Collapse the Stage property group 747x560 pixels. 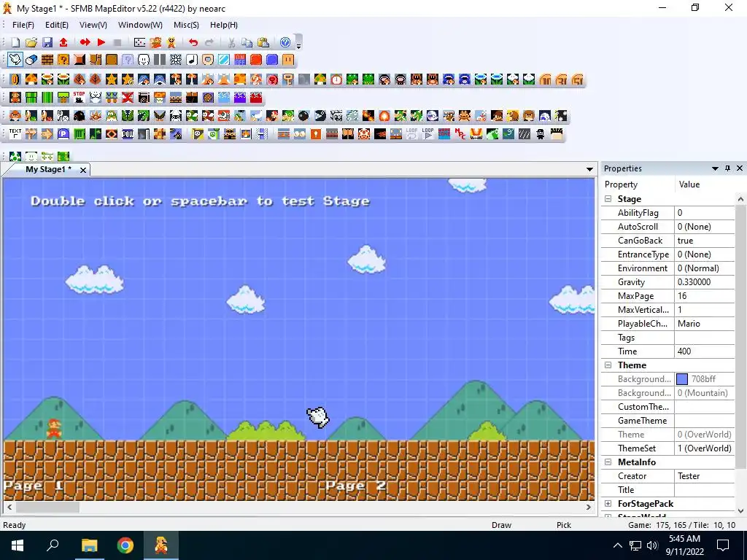(x=608, y=199)
